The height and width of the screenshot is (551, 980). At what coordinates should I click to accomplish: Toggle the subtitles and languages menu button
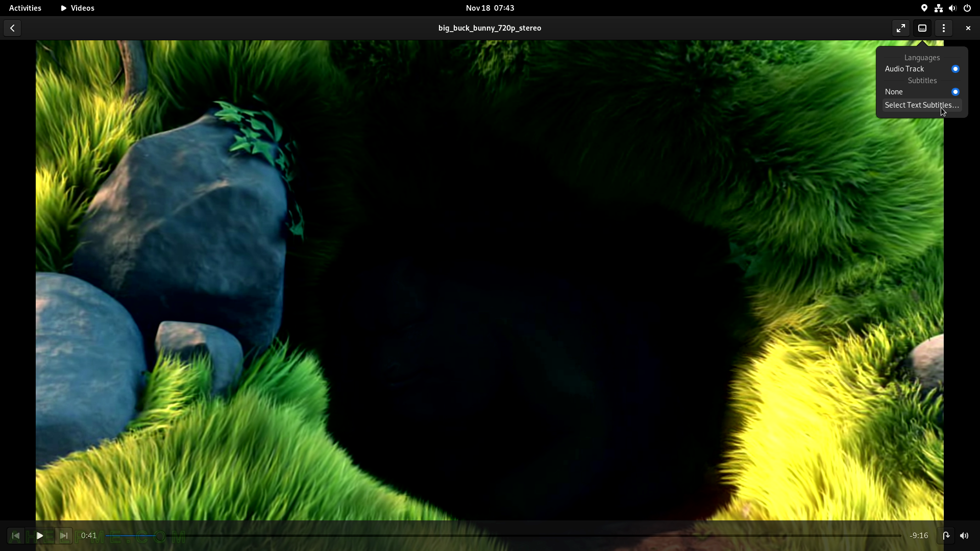click(922, 28)
